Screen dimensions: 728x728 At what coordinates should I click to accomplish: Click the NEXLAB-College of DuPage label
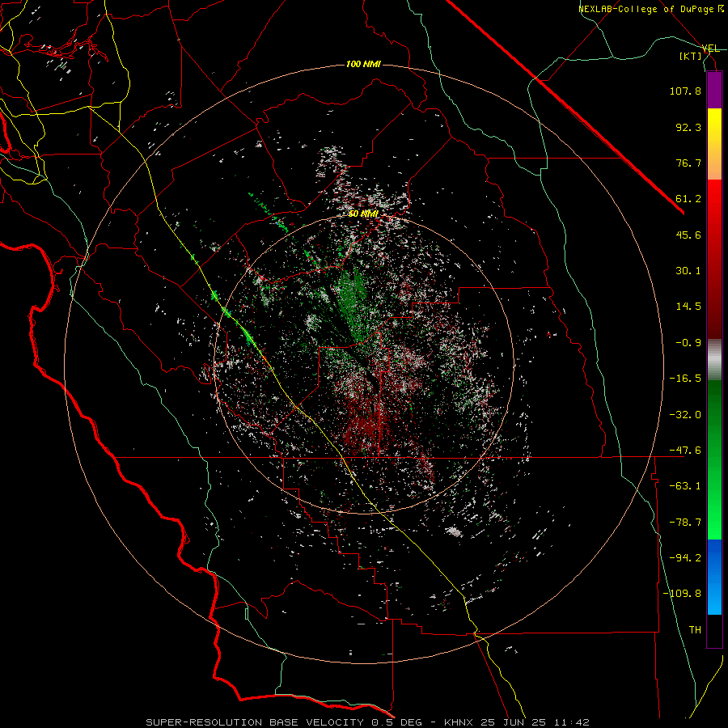(x=651, y=9)
